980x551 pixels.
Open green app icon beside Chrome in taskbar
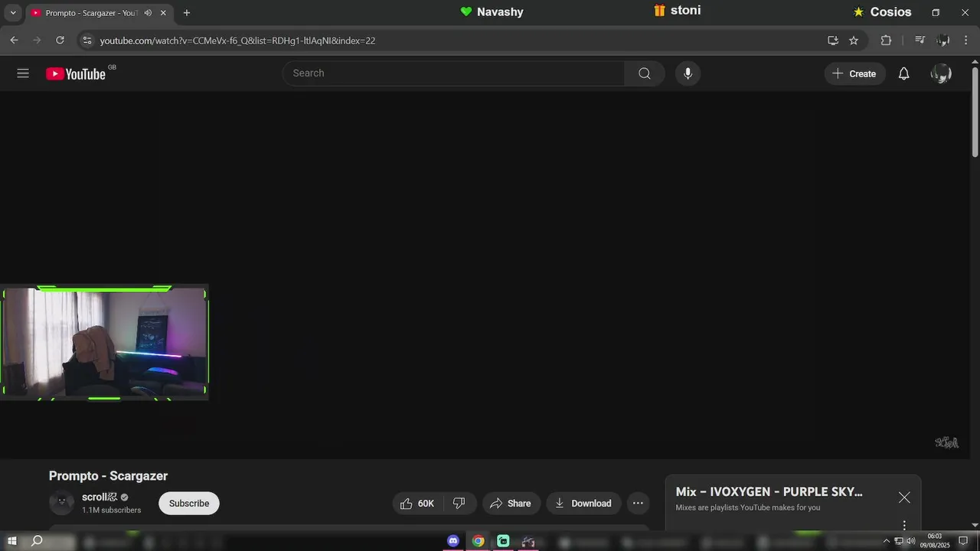(x=503, y=541)
